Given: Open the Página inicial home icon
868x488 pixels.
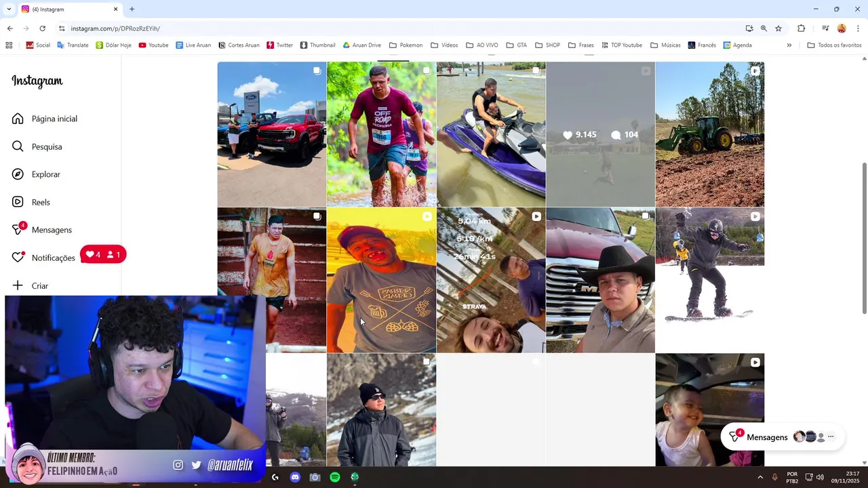Looking at the screenshot, I should point(18,119).
